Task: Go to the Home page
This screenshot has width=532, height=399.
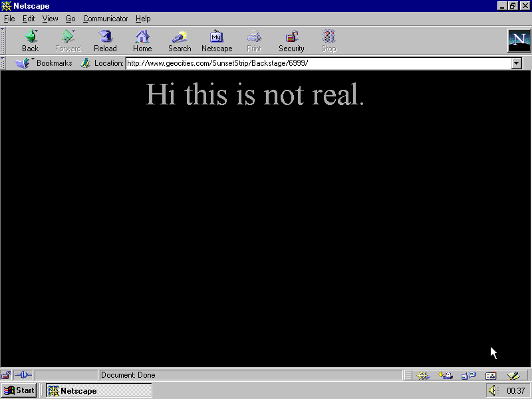Action: click(142, 41)
